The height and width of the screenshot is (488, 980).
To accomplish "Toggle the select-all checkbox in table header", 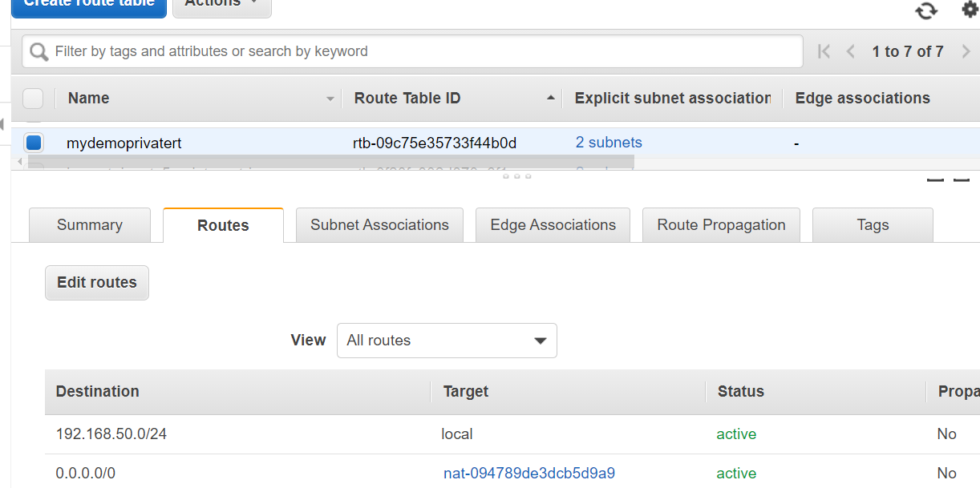I will pyautogui.click(x=33, y=99).
